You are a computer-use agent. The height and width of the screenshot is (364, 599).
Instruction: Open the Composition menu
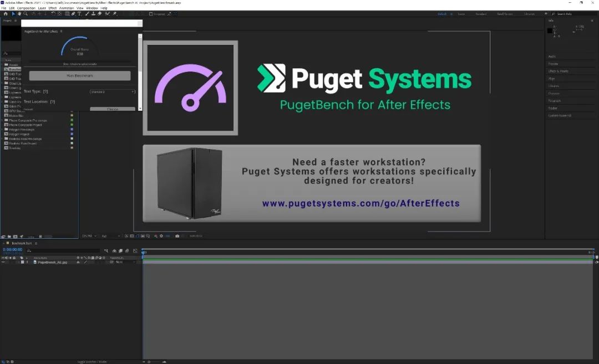tap(26, 8)
